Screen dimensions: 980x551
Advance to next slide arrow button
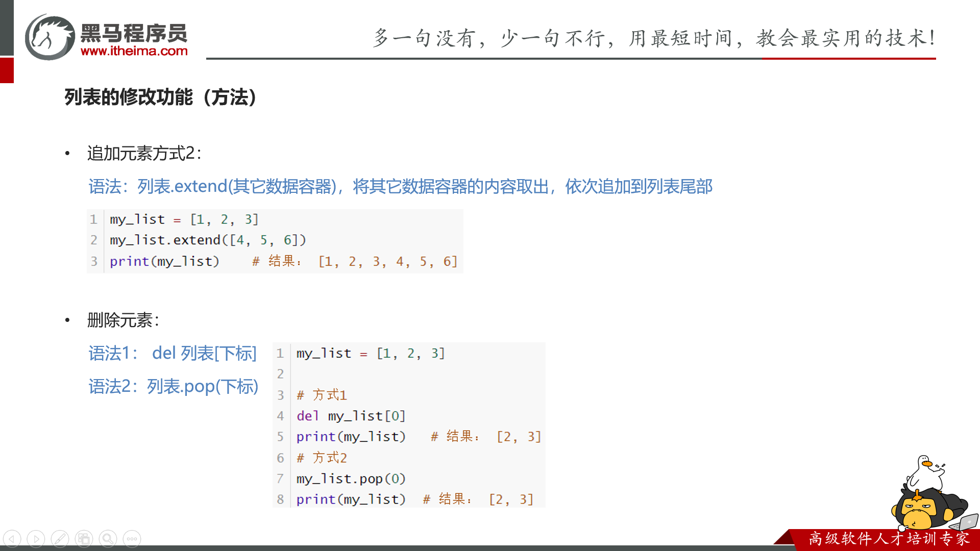coord(36,539)
